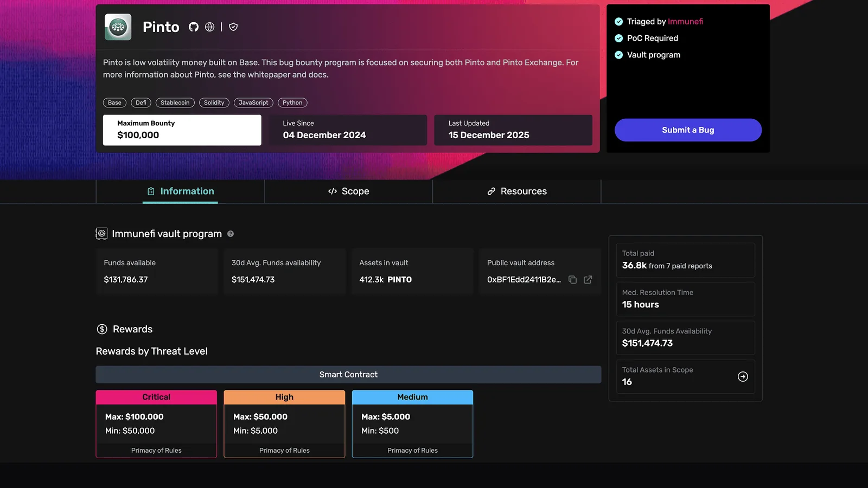Submit a Bug for Pinto
Screen dimensions: 868x488
(x=688, y=130)
